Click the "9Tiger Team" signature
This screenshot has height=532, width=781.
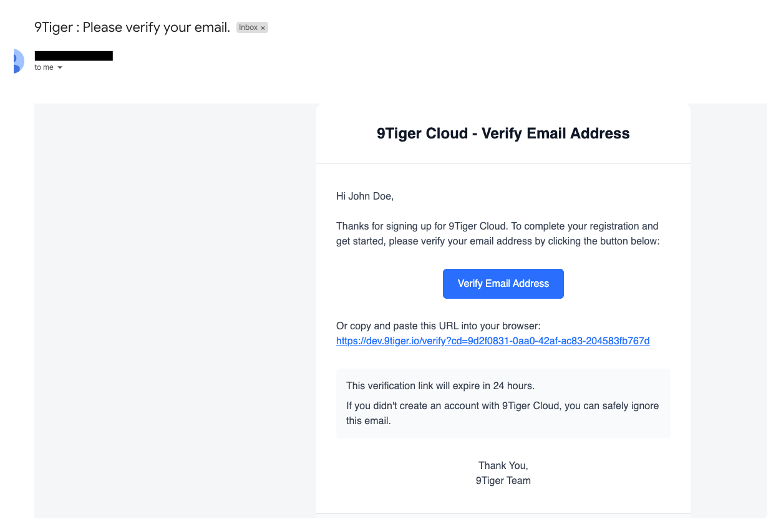pyautogui.click(x=503, y=481)
